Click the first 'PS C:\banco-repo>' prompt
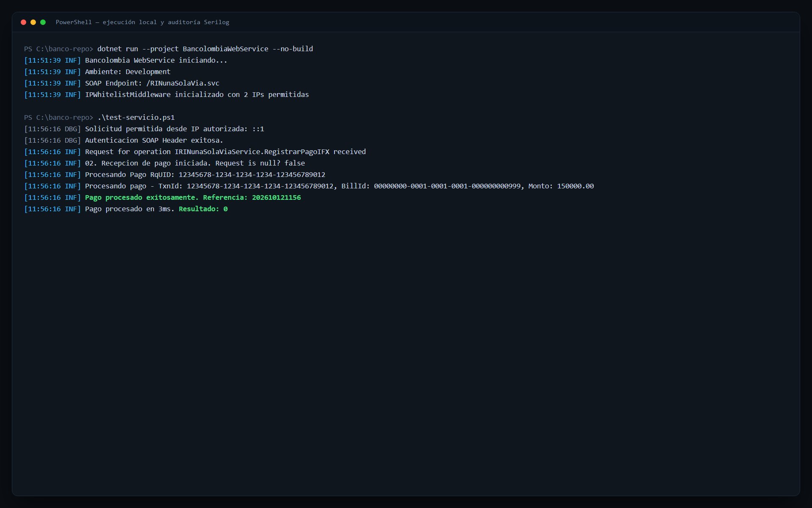This screenshot has height=508, width=812. (x=58, y=49)
